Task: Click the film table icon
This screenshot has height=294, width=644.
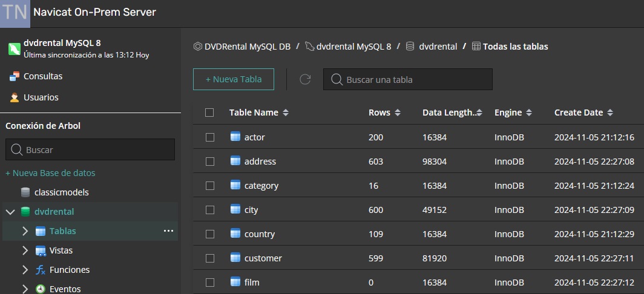Action: pyautogui.click(x=235, y=282)
